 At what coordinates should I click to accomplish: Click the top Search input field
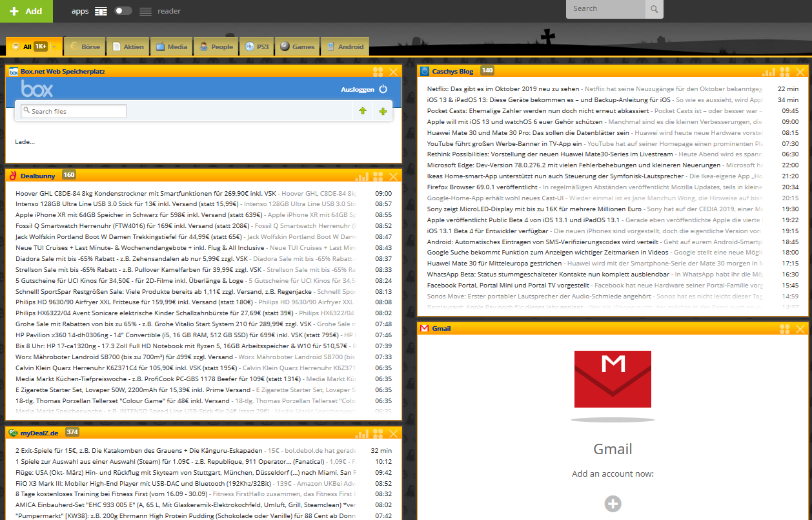605,9
